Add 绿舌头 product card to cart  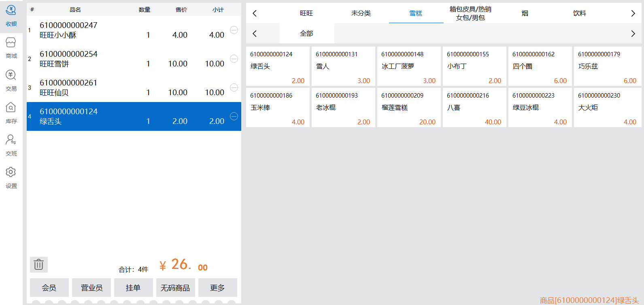278,66
